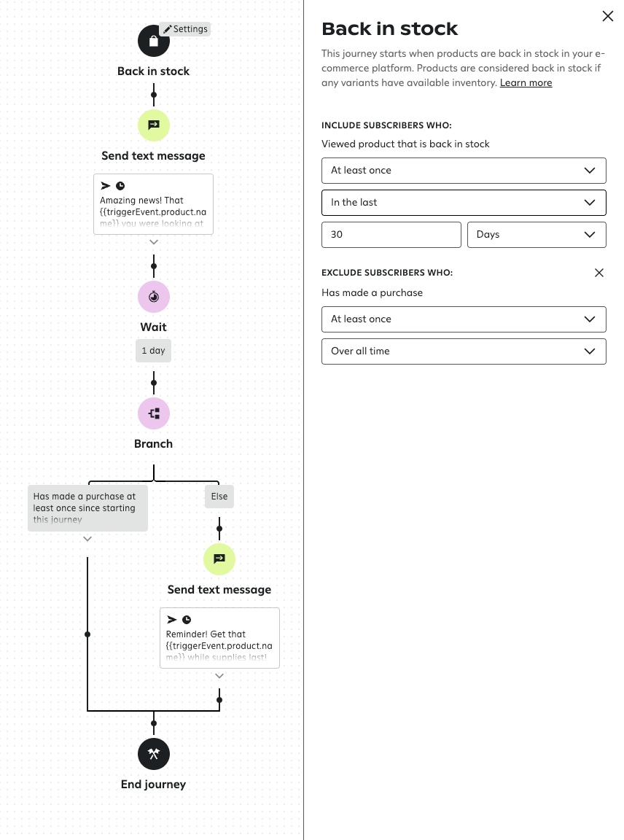624x840 pixels.
Task: Open the purchase 'At least once' dropdown
Action: point(464,319)
